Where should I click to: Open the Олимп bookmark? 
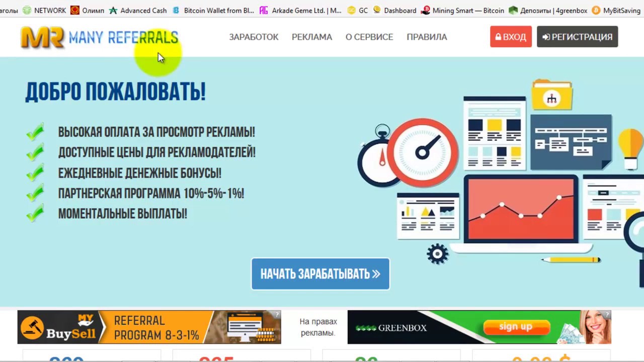tap(88, 10)
